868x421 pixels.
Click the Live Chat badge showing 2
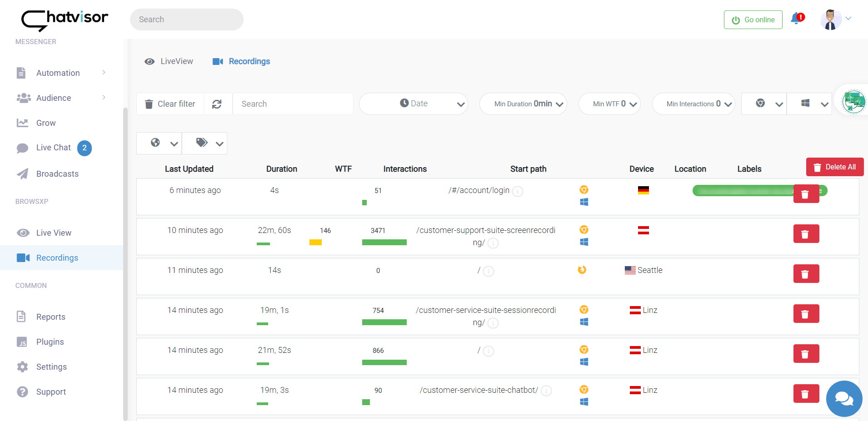(x=85, y=148)
